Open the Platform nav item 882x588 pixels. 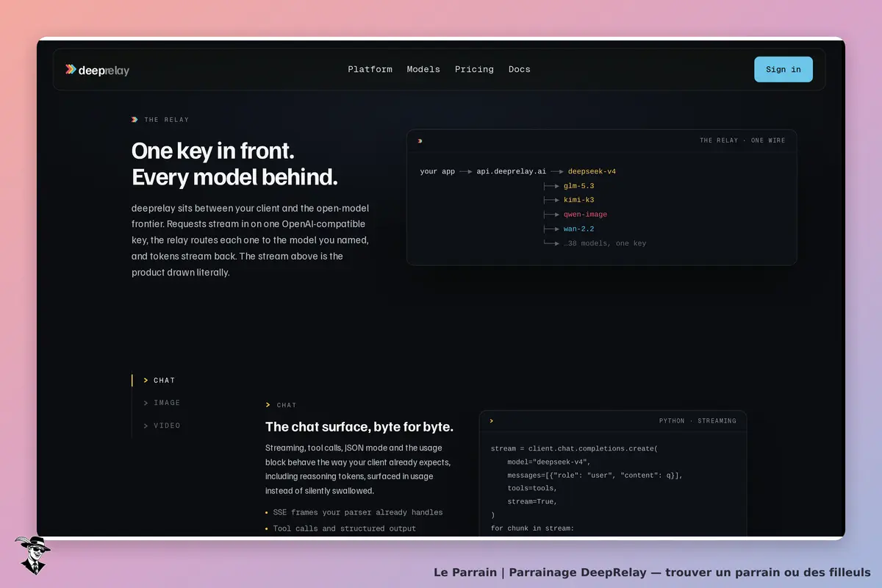pyautogui.click(x=370, y=69)
